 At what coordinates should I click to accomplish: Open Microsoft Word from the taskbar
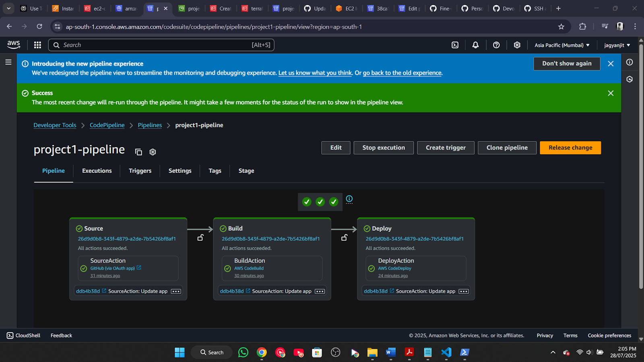tap(390, 352)
